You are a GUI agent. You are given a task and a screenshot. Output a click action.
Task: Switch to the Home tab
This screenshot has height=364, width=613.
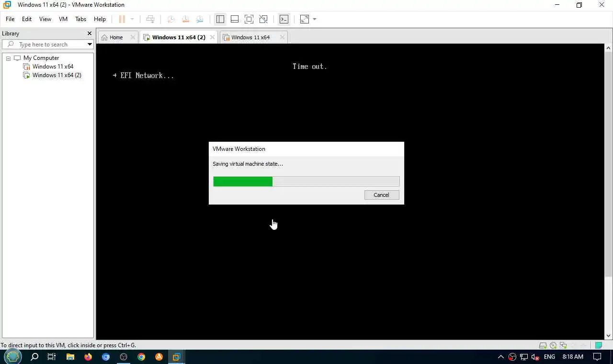click(116, 37)
